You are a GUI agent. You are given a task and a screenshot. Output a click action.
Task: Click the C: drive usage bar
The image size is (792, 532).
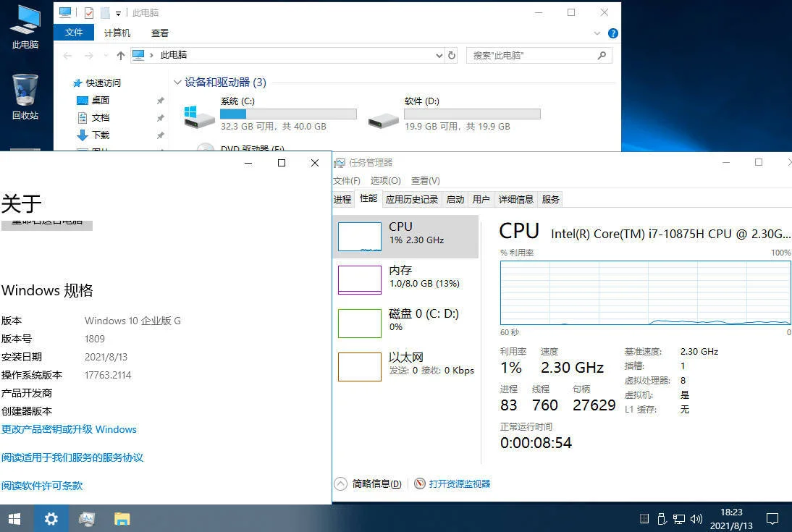click(287, 113)
